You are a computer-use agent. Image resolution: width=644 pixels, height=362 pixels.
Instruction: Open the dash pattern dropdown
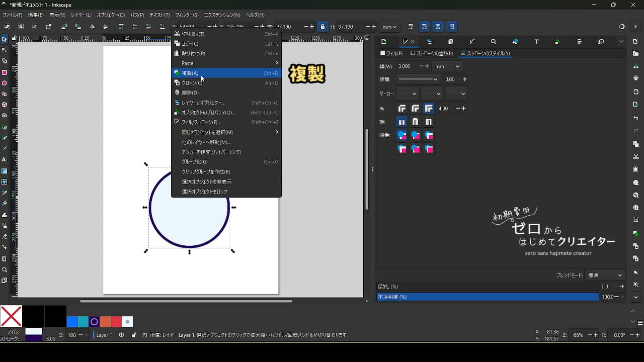(418, 79)
